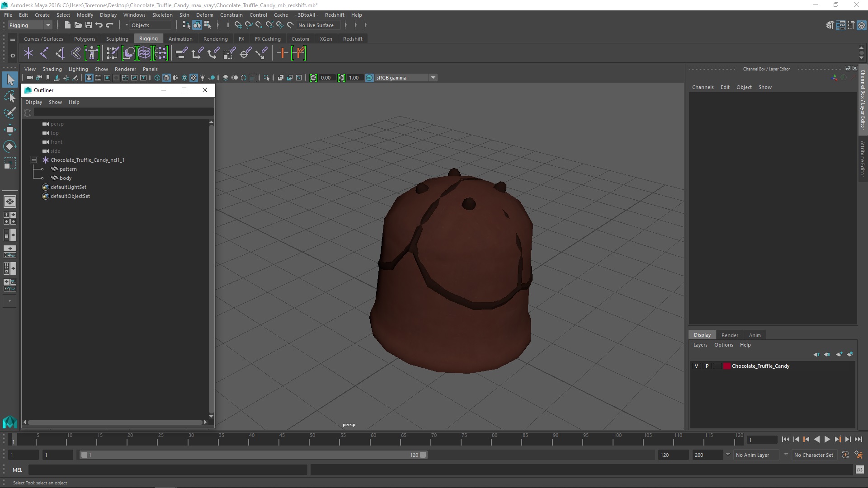Select the pattern mesh in Outliner
868x488 pixels.
pyautogui.click(x=68, y=169)
